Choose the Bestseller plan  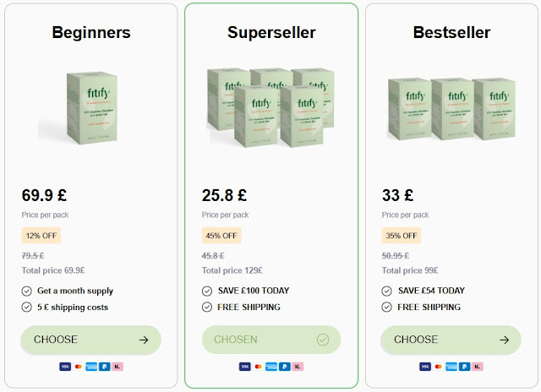coord(451,340)
